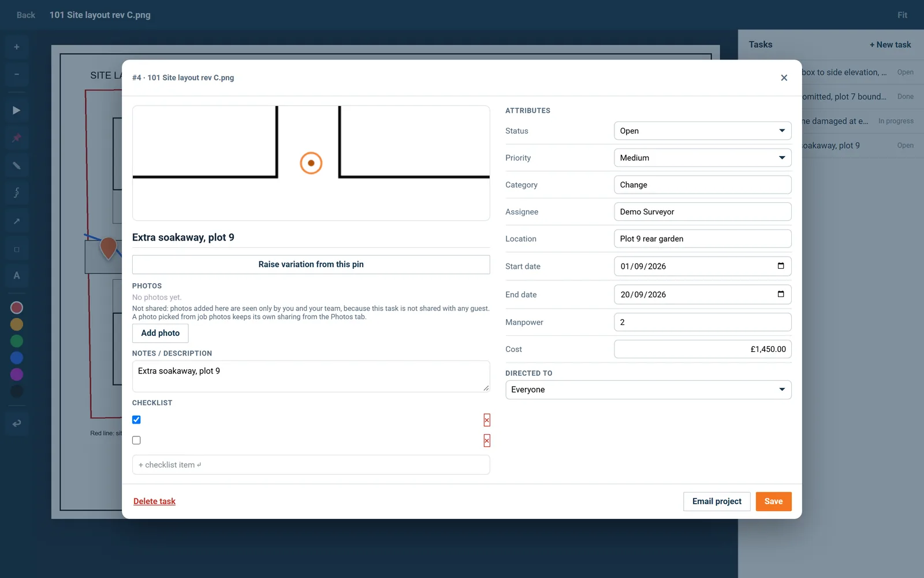Close the task dialog with X
Image resolution: width=924 pixels, height=578 pixels.
pos(784,77)
